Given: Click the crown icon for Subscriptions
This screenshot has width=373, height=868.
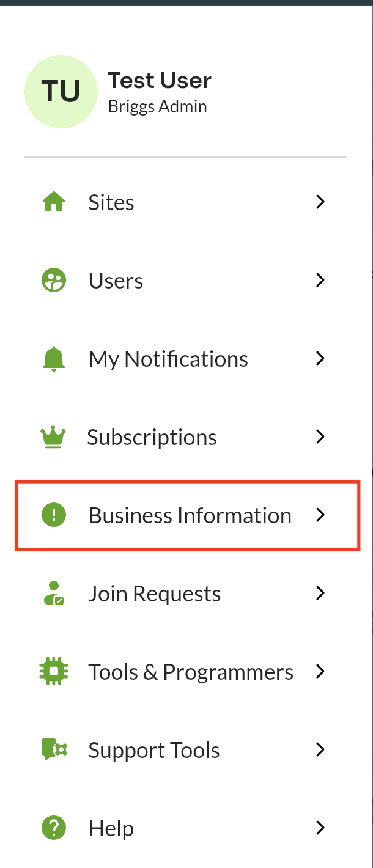Looking at the screenshot, I should (x=53, y=436).
